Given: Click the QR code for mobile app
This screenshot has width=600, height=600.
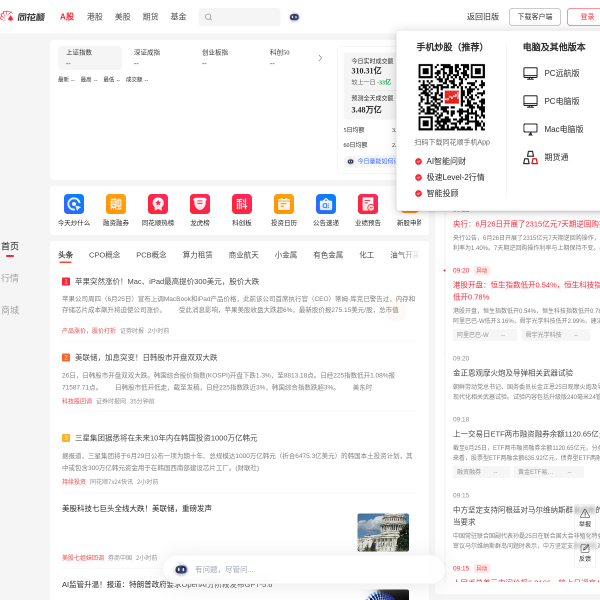Looking at the screenshot, I should pos(452,97).
